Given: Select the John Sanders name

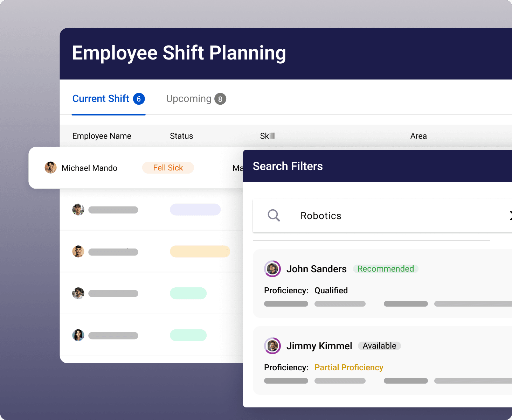Looking at the screenshot, I should pos(316,269).
